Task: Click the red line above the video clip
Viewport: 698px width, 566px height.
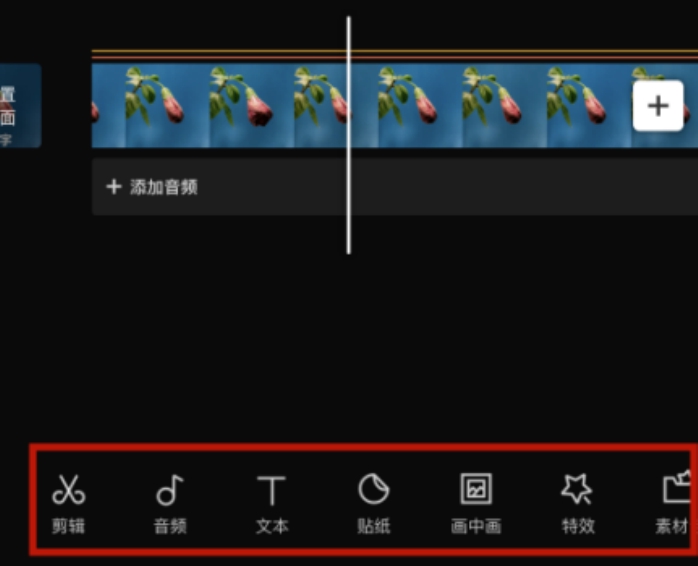Action: tap(394, 57)
